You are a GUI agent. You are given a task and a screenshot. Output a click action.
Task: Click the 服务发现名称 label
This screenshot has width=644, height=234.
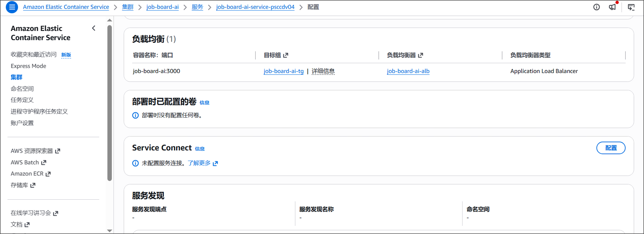point(316,209)
